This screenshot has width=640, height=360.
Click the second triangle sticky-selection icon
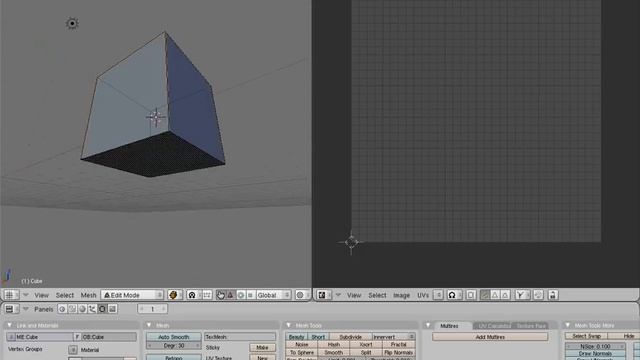point(505,295)
